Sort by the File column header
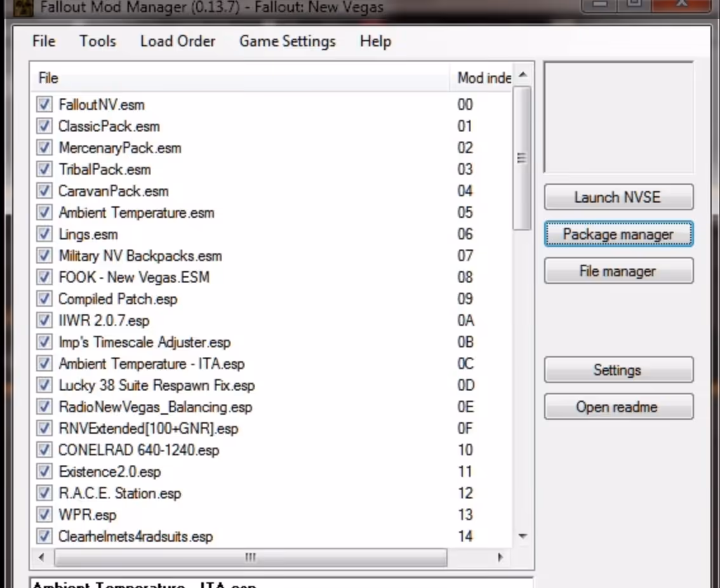Screen dimensions: 720x588 click(240, 77)
